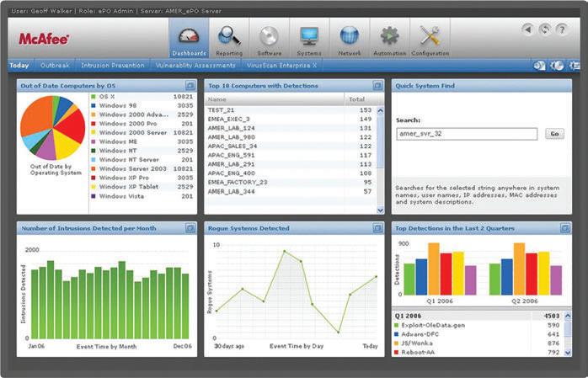Viewport: 588px width, 378px height.
Task: Click scroll up arrow in Q1 2006 detections list
Action: coord(568,316)
